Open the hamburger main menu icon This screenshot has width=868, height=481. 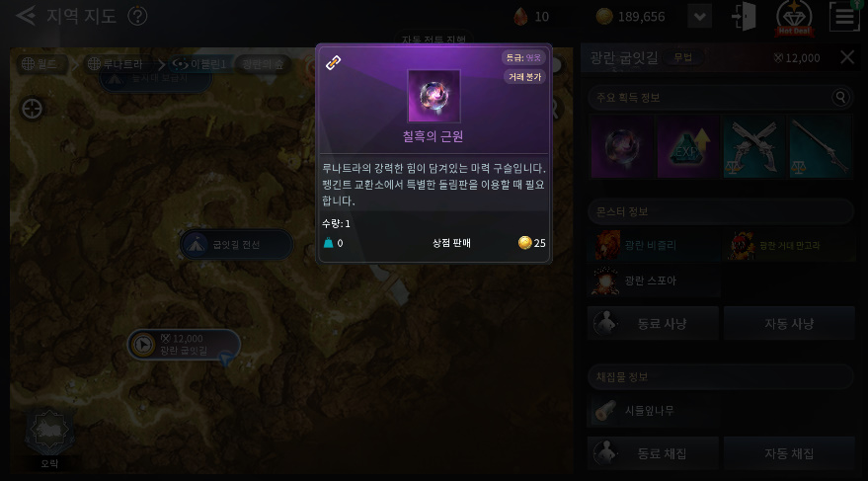(x=844, y=17)
